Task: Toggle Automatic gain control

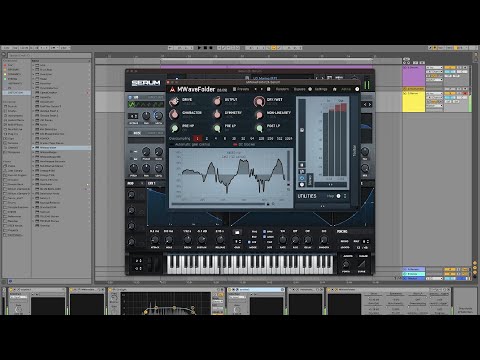Action: pyautogui.click(x=190, y=144)
